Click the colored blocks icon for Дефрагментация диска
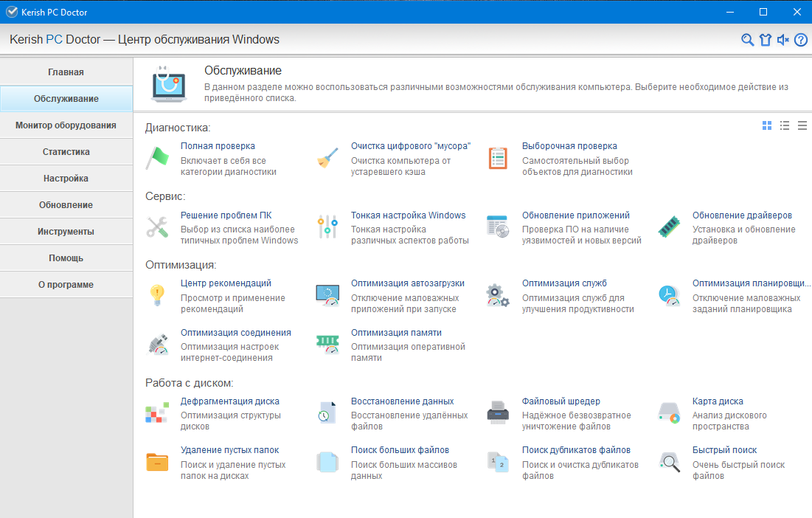The width and height of the screenshot is (812, 518). coord(157,412)
